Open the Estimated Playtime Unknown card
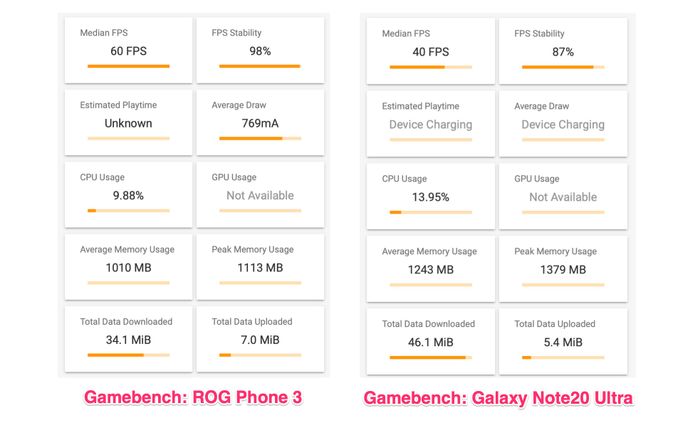This screenshot has height=428, width=700. click(x=129, y=123)
